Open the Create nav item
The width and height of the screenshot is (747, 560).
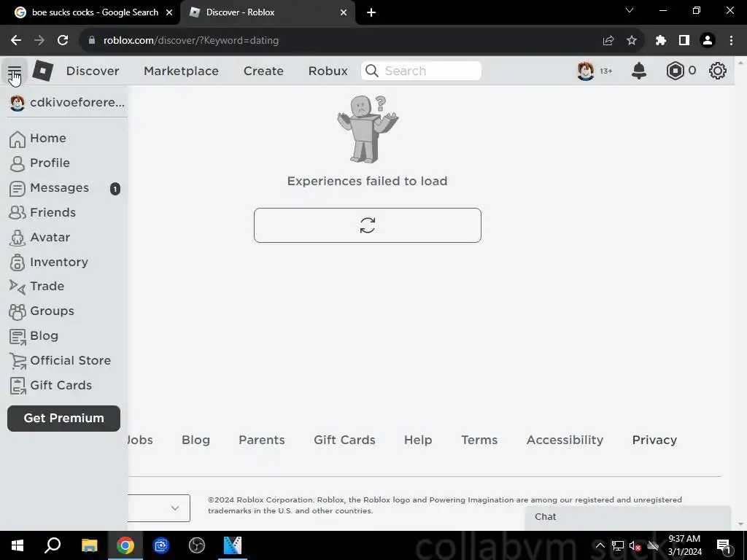[x=263, y=71]
